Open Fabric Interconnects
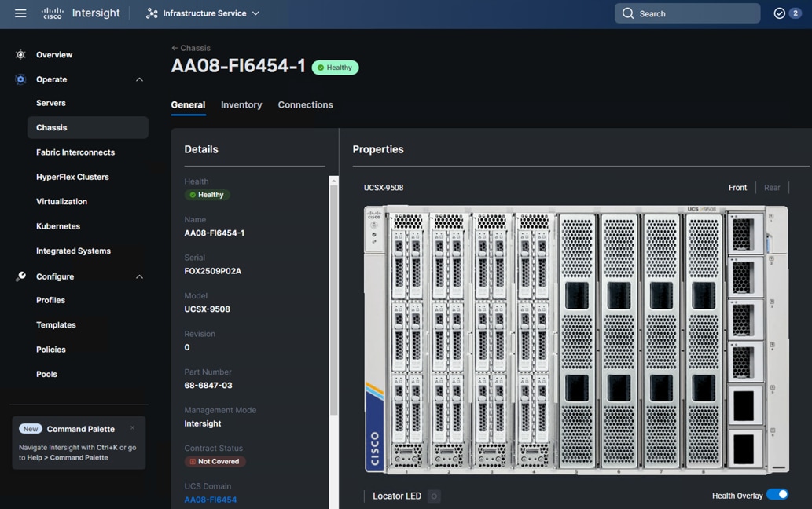This screenshot has height=509, width=812. pos(75,152)
